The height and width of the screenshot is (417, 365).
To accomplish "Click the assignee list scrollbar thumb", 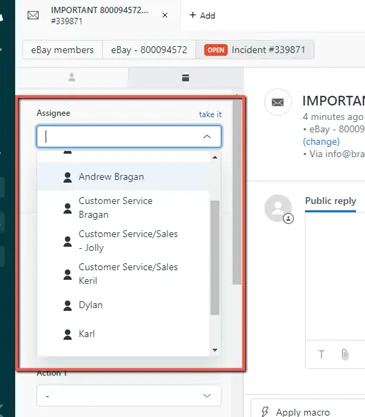I will [x=215, y=257].
